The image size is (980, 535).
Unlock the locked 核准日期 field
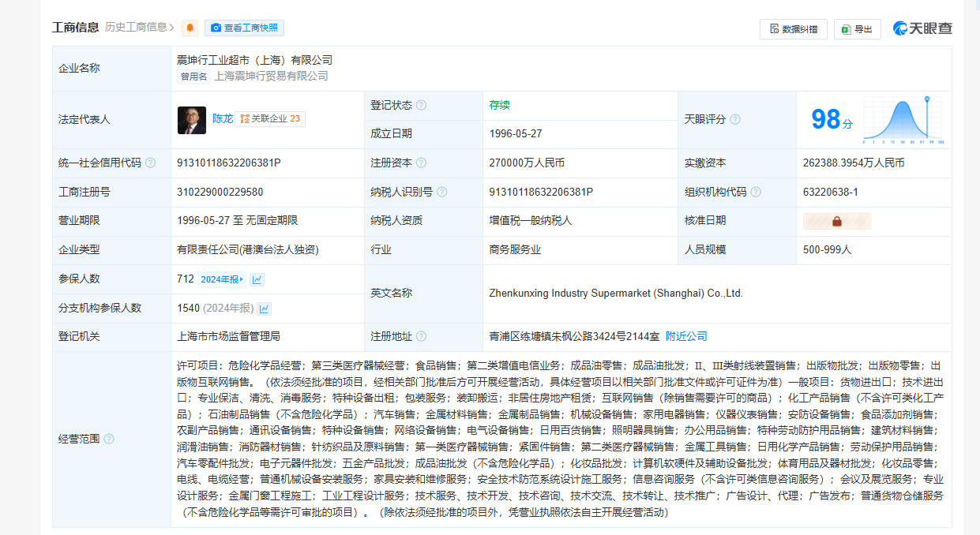click(x=836, y=222)
